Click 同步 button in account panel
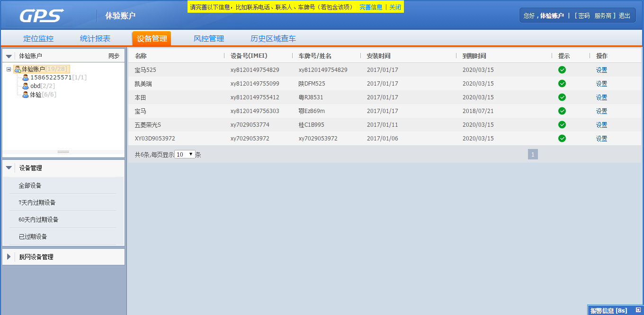Screen dimensions: 644x315 [114, 56]
